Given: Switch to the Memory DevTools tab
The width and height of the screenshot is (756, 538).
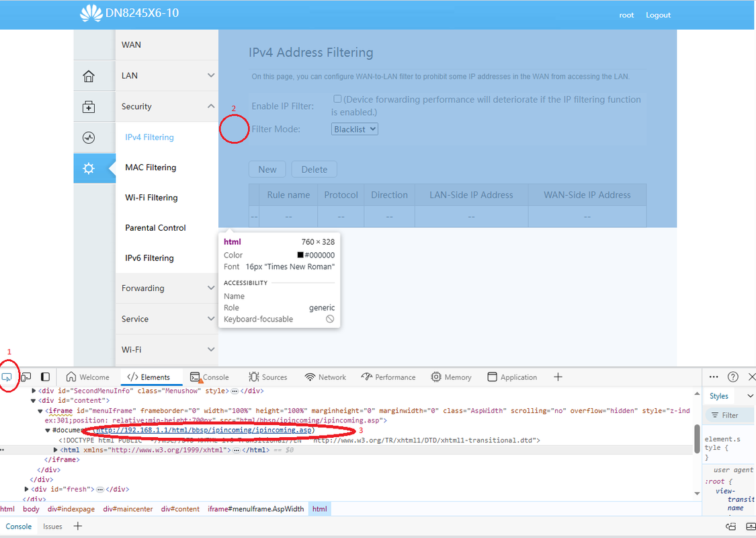Looking at the screenshot, I should pos(451,377).
